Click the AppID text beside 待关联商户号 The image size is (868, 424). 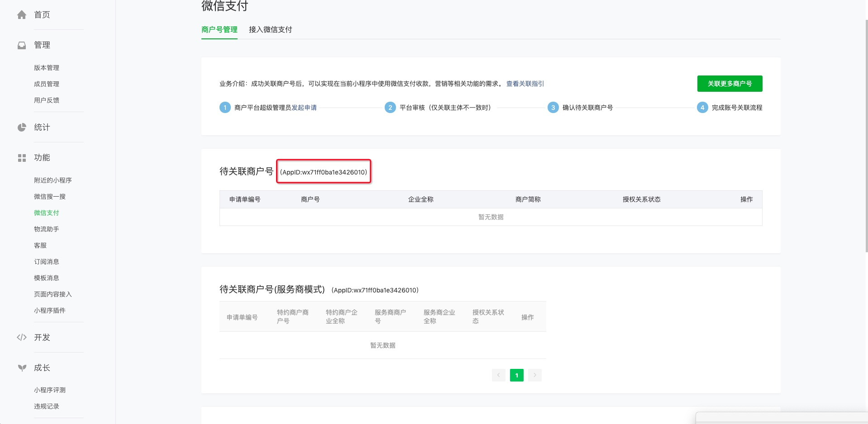pos(324,172)
